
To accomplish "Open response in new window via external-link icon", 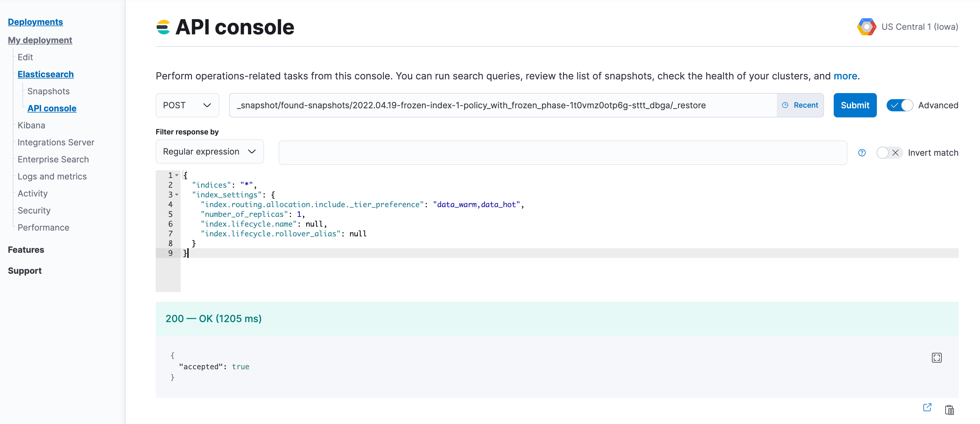I will (x=927, y=407).
